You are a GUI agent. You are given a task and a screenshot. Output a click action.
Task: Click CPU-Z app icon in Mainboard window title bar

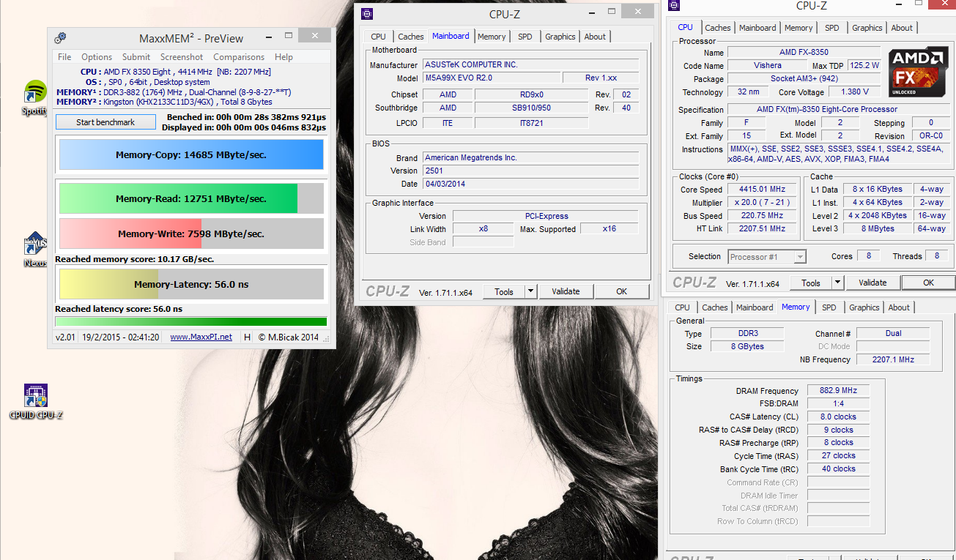(x=368, y=14)
